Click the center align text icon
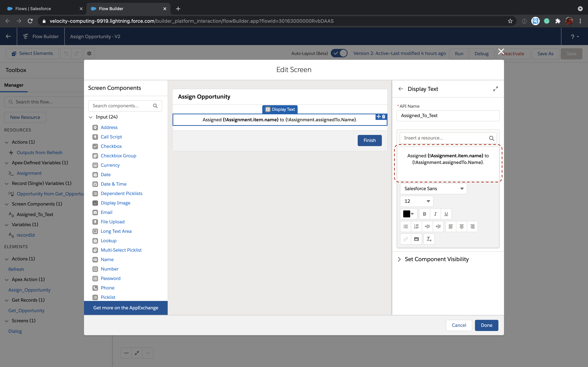Image resolution: width=588 pixels, height=367 pixels. coord(461,226)
